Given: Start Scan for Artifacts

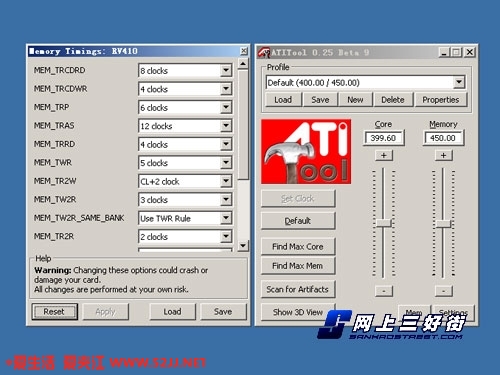Looking at the screenshot, I should click(298, 289).
